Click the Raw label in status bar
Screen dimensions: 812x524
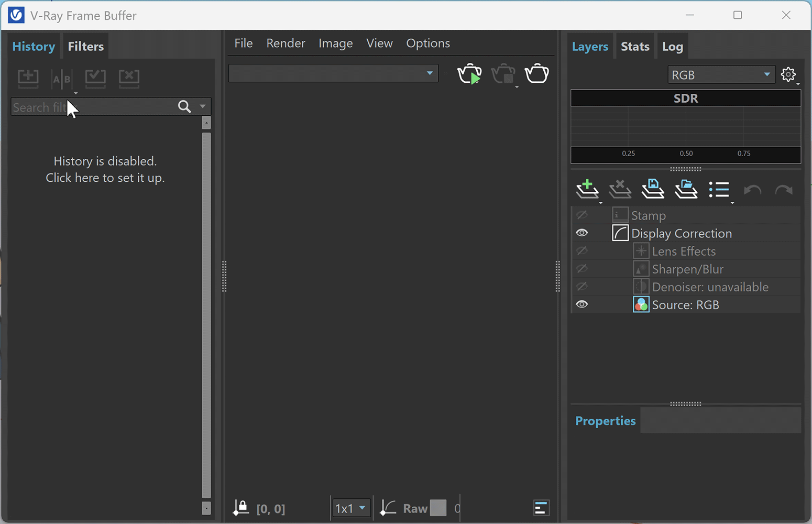click(415, 508)
